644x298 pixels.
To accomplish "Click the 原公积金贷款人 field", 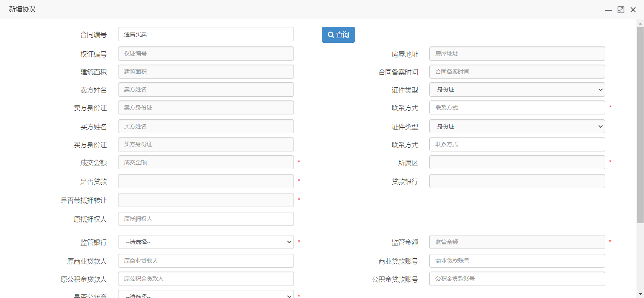I will [206, 279].
